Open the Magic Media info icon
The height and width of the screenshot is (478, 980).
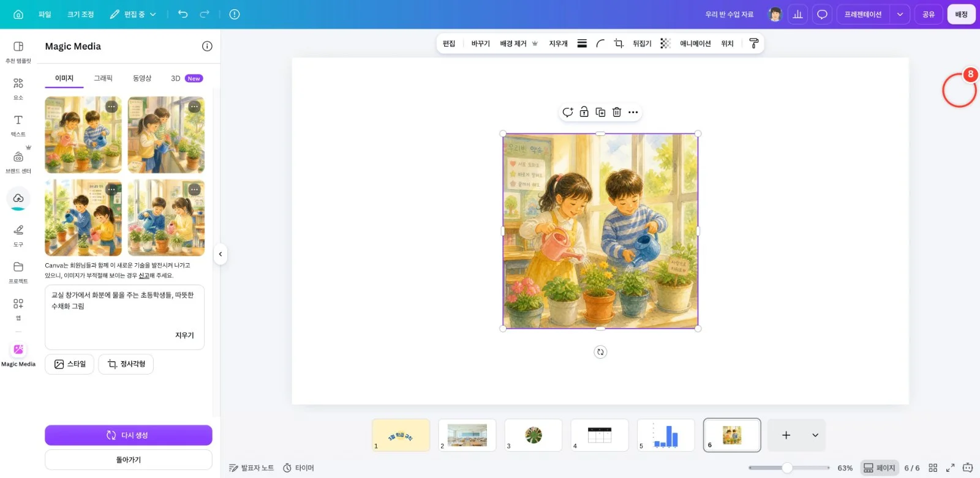click(x=207, y=46)
